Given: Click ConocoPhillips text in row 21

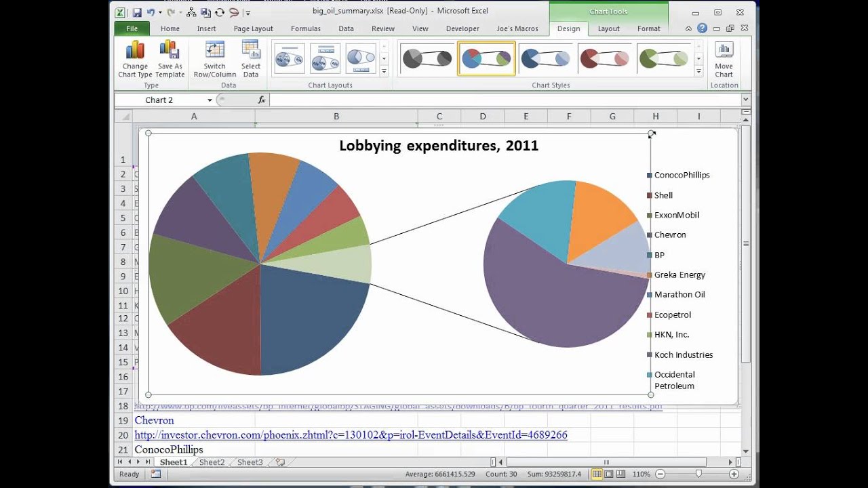Looking at the screenshot, I should pos(169,449).
